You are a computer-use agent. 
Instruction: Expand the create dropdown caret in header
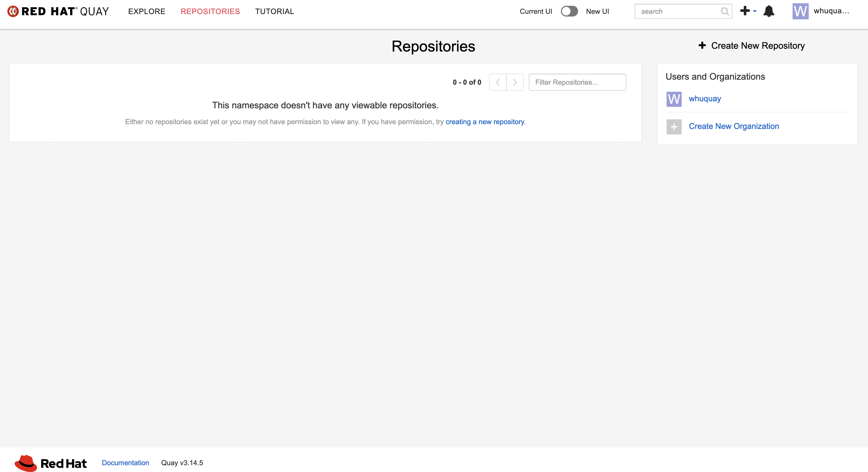point(755,12)
